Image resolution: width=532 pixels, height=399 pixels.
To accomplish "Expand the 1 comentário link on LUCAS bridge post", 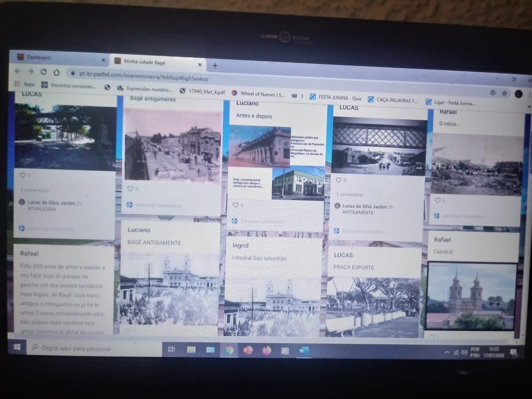I will [x=349, y=195].
